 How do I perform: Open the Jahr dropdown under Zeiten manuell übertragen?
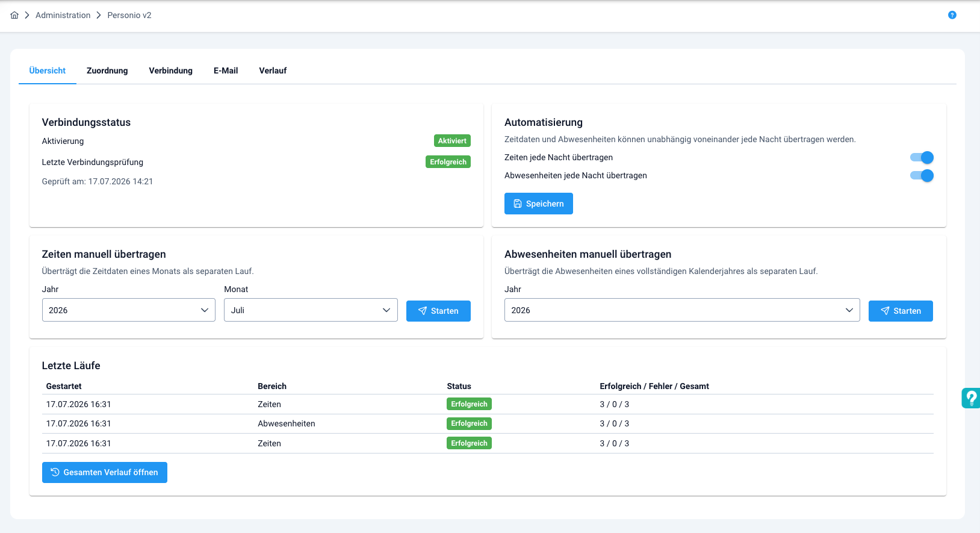pos(129,310)
